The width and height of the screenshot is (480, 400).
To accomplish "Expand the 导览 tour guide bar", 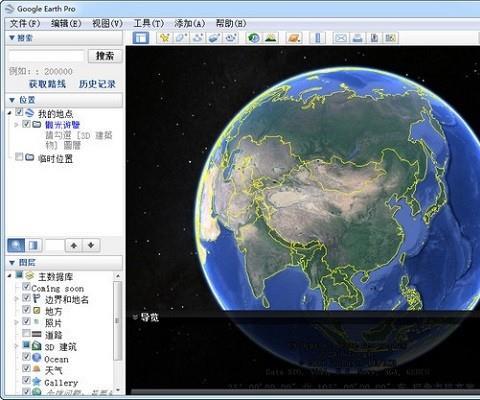I will [x=135, y=317].
